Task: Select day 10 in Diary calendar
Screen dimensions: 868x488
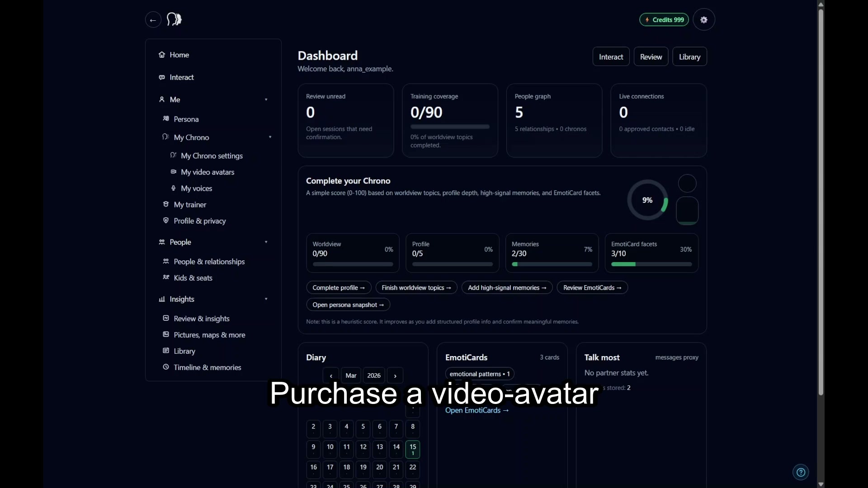Action: click(330, 449)
